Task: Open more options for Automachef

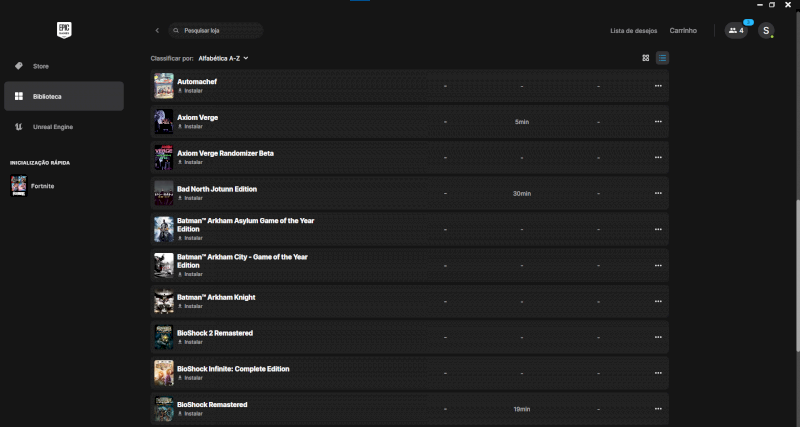Action: point(658,86)
